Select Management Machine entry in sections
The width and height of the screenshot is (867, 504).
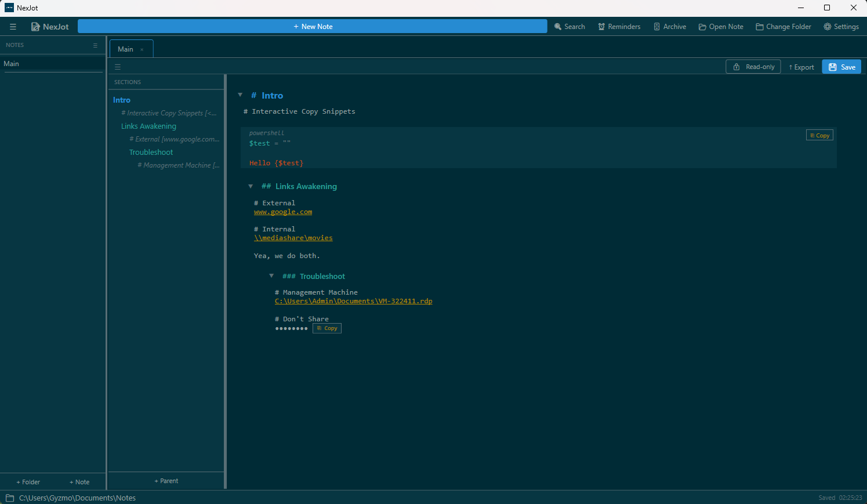179,165
